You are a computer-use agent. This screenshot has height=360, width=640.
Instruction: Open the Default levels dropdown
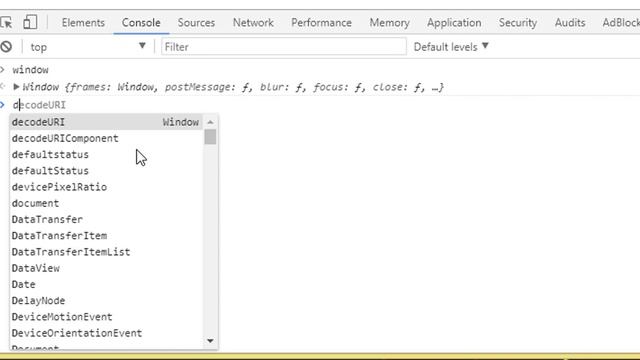point(451,47)
